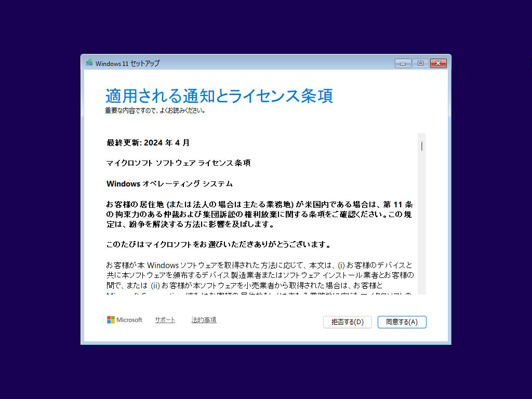Click the subtitle 重要な内容ですので
Image resolution: width=532 pixels, height=399 pixels.
click(x=155, y=111)
